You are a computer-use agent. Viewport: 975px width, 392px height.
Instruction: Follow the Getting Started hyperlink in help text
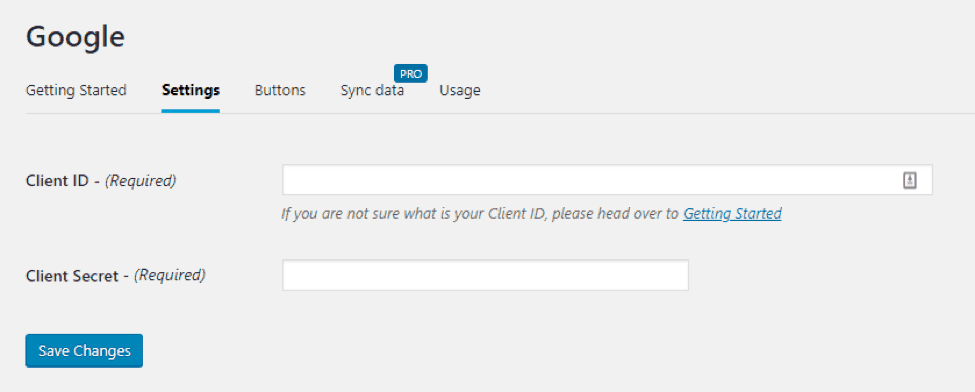(732, 214)
